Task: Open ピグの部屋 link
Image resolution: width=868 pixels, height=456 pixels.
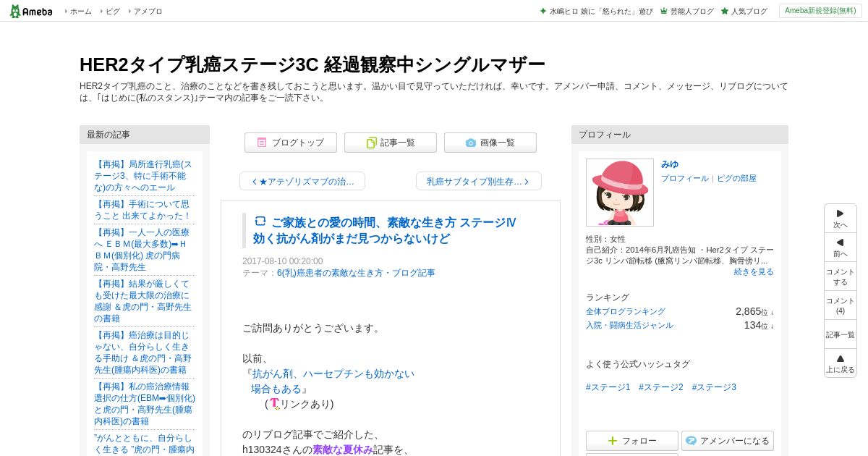Action: [736, 178]
